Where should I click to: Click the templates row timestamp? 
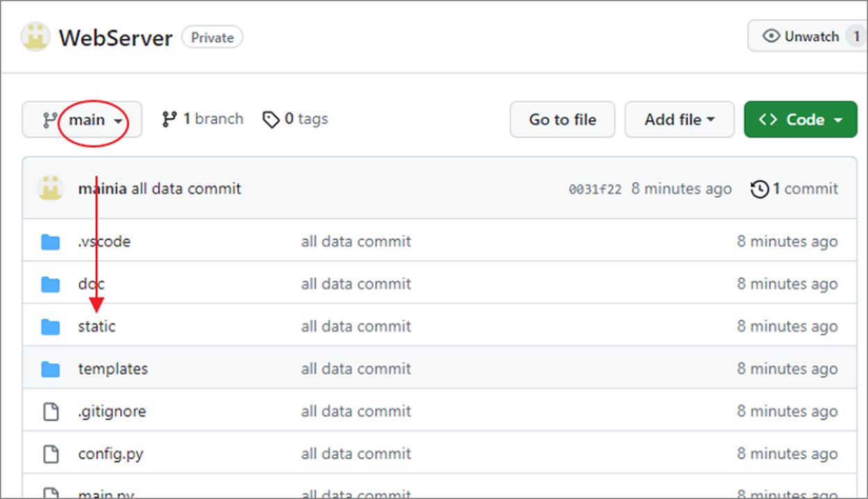point(787,369)
